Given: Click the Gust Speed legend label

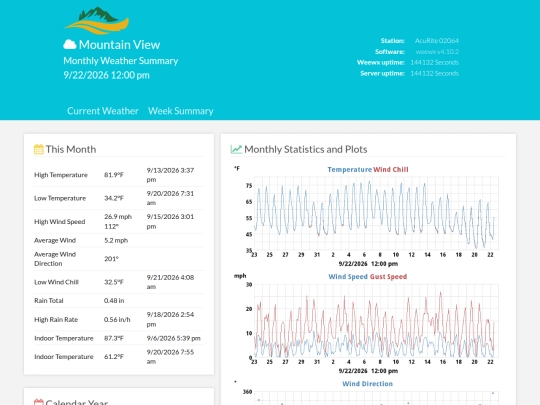Looking at the screenshot, I should point(388,277).
